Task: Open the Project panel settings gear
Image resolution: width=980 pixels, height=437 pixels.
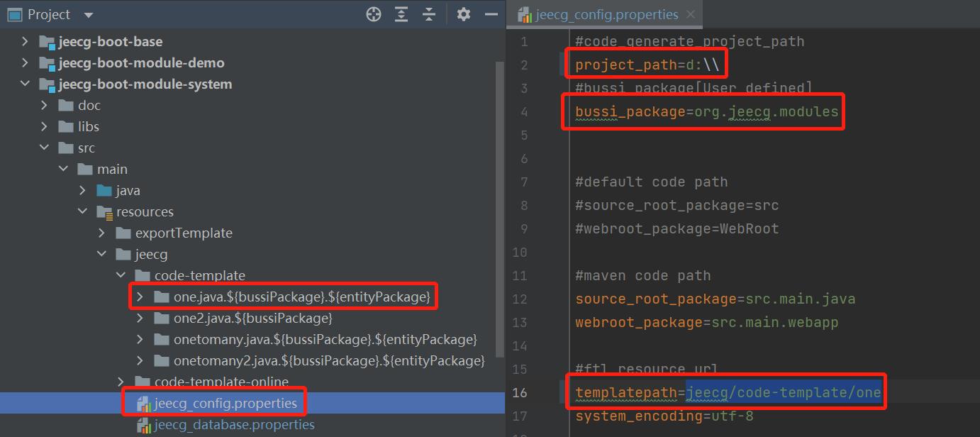Action: [x=464, y=14]
